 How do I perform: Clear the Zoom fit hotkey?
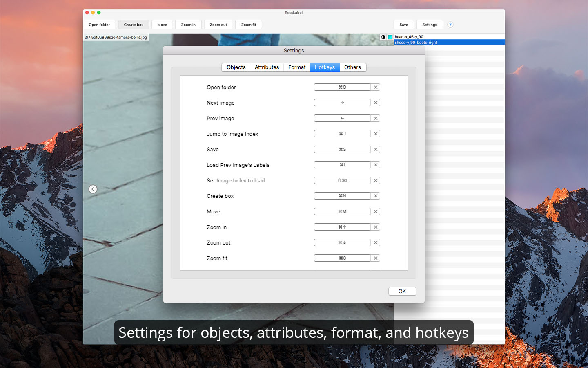coord(376,258)
